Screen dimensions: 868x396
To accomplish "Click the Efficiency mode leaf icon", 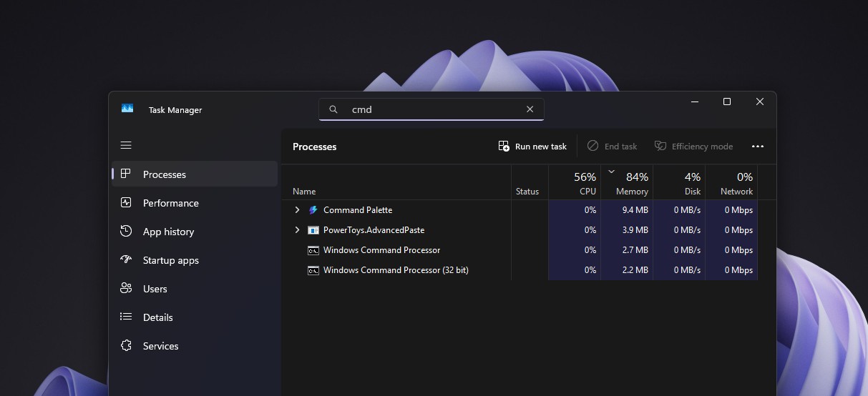I will [660, 146].
